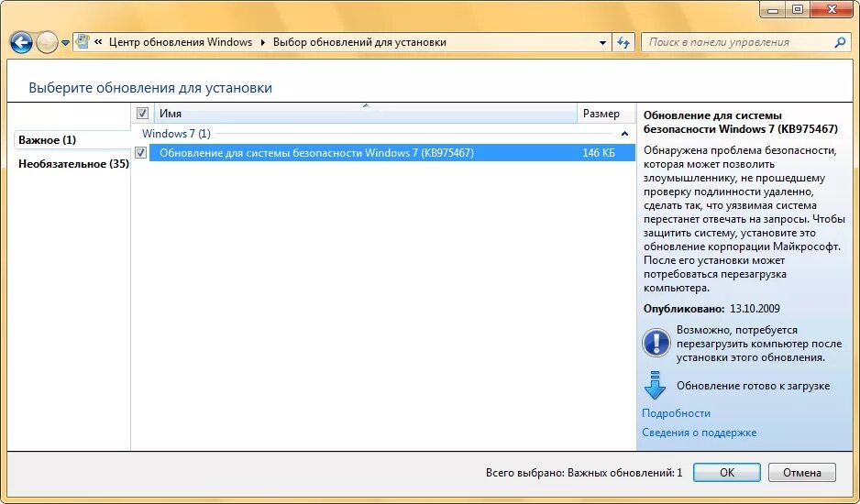Click Выбор обновлений для установки breadcrumb
860x504 pixels.
359,42
